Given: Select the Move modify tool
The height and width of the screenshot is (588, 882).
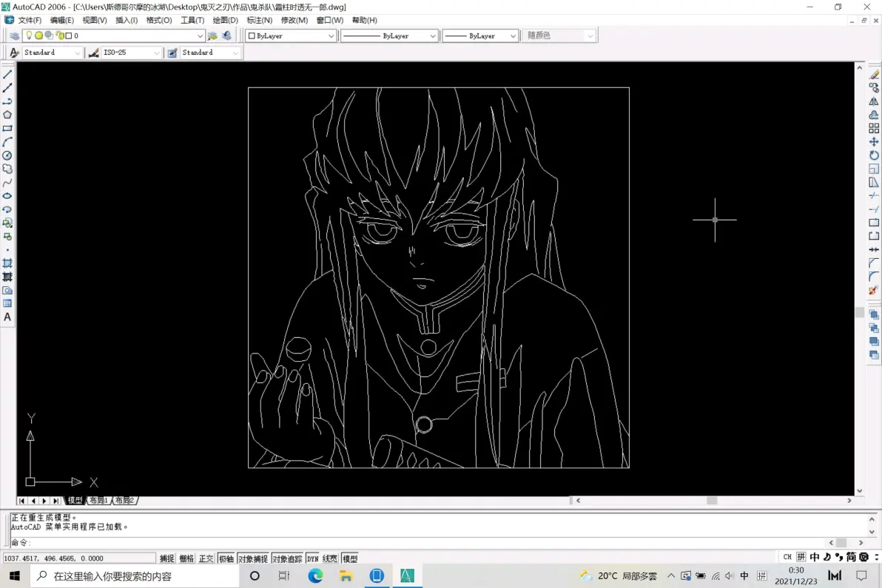Looking at the screenshot, I should coord(874,142).
